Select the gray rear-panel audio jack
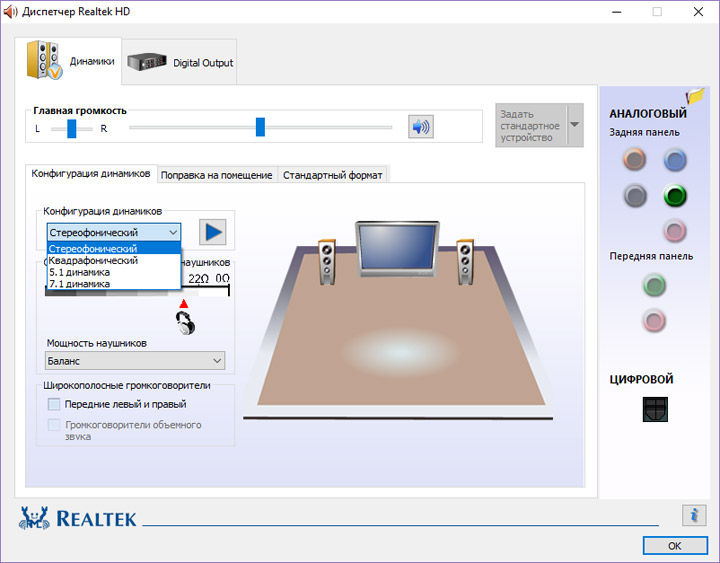720x563 pixels. point(635,196)
